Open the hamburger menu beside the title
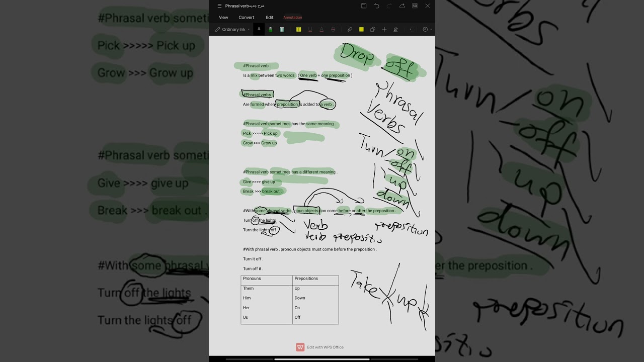Viewport: 644px width, 362px height. [219, 6]
